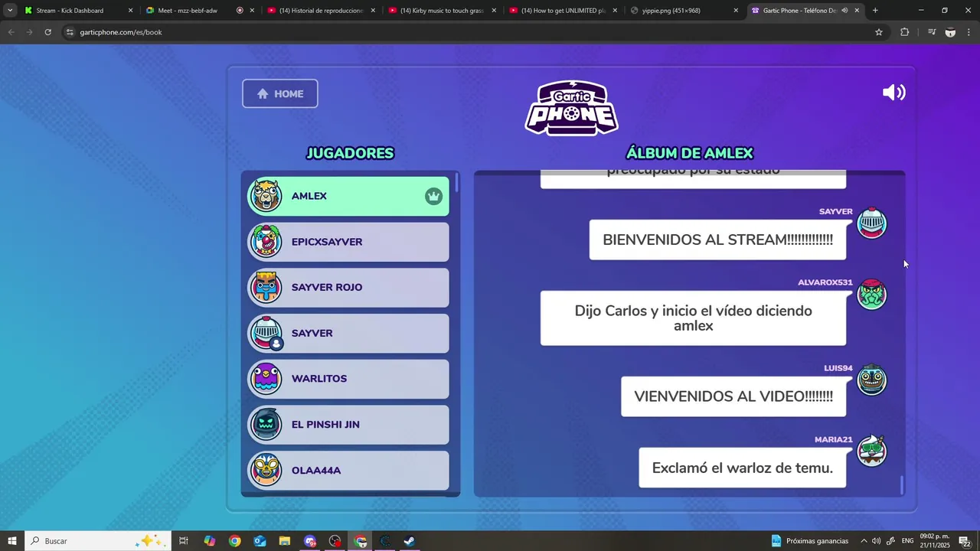Bookmark this page with the star icon
Screen dimensions: 980x551
[879, 32]
